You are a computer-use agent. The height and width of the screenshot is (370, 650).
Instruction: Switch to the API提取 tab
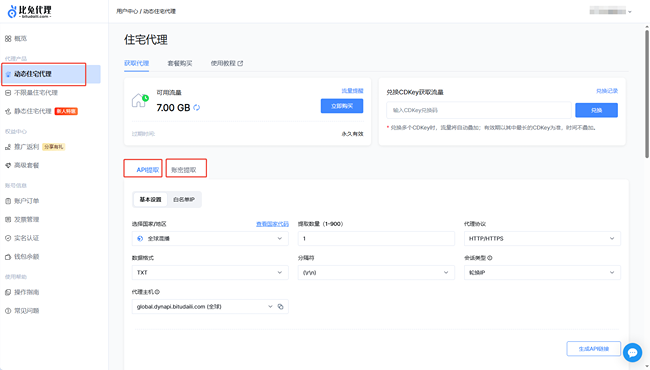pyautogui.click(x=148, y=170)
